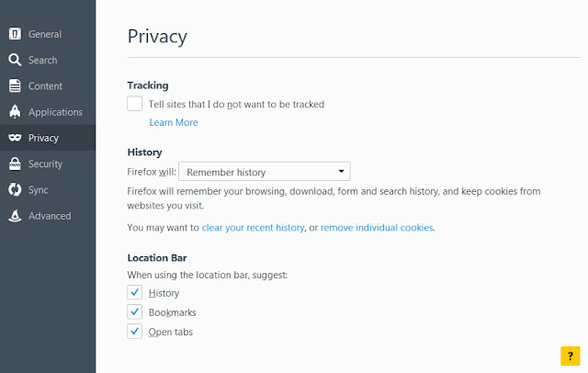Follow remove individual cookies link
The height and width of the screenshot is (373, 588).
click(x=377, y=228)
